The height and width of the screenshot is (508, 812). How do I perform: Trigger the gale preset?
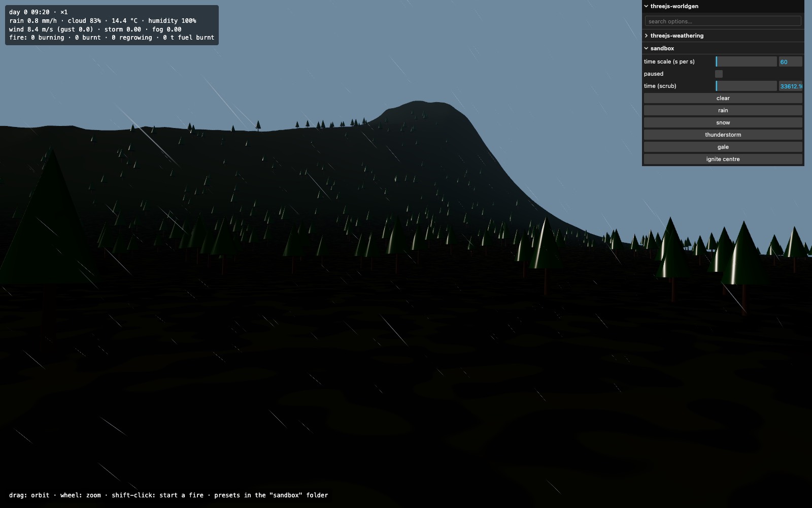pyautogui.click(x=723, y=147)
